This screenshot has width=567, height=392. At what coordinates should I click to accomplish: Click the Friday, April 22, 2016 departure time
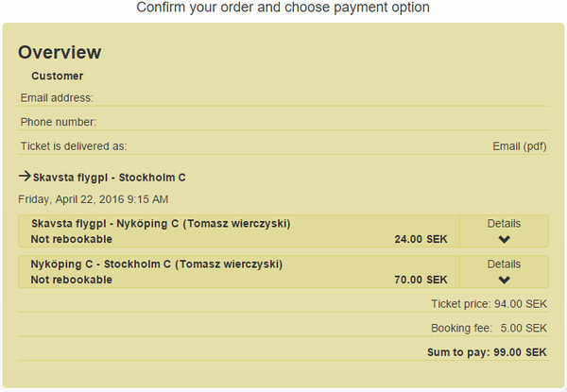pos(94,199)
